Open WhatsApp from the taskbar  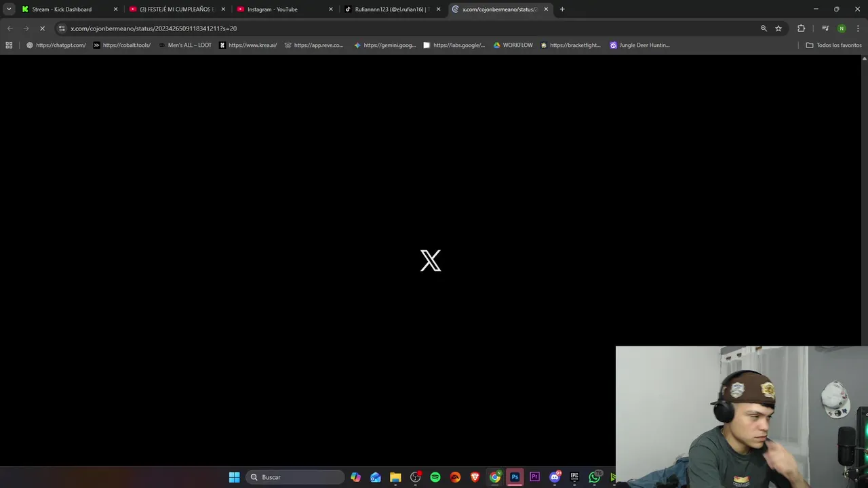coord(594,477)
